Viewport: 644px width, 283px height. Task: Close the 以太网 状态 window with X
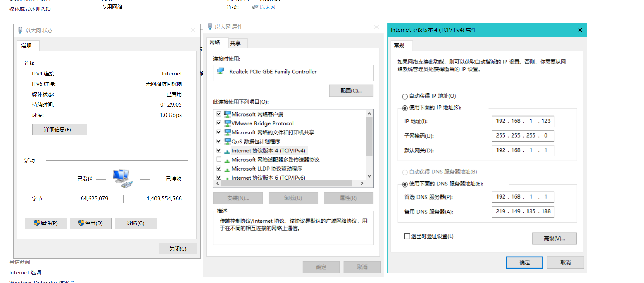click(x=193, y=30)
